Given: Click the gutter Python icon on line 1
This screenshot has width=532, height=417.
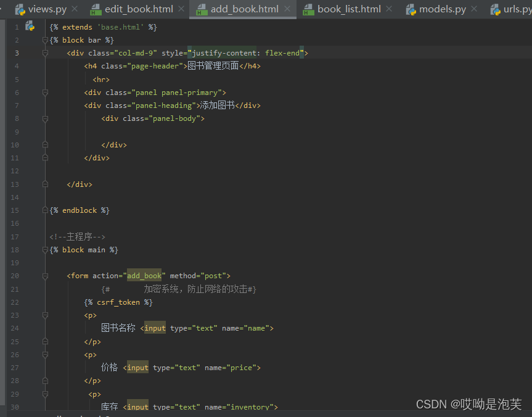Looking at the screenshot, I should 30,26.
